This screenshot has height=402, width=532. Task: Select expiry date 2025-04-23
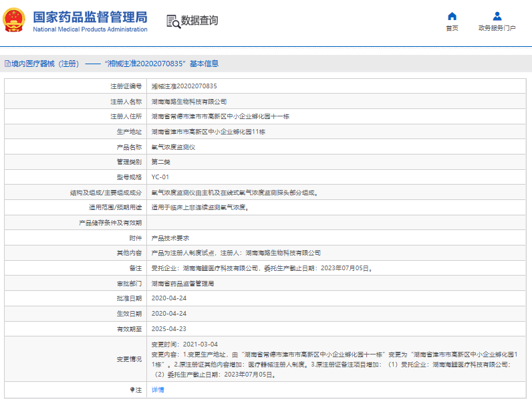tap(169, 329)
